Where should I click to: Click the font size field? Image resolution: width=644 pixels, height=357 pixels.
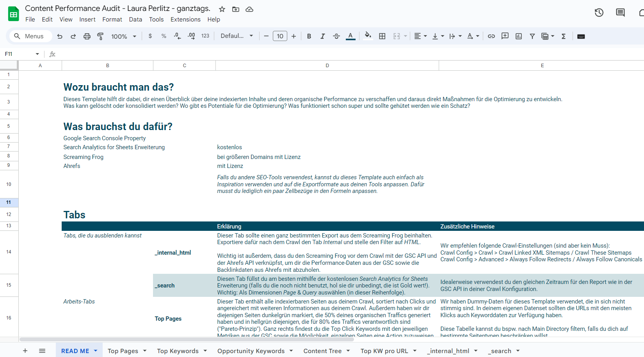[x=280, y=36]
